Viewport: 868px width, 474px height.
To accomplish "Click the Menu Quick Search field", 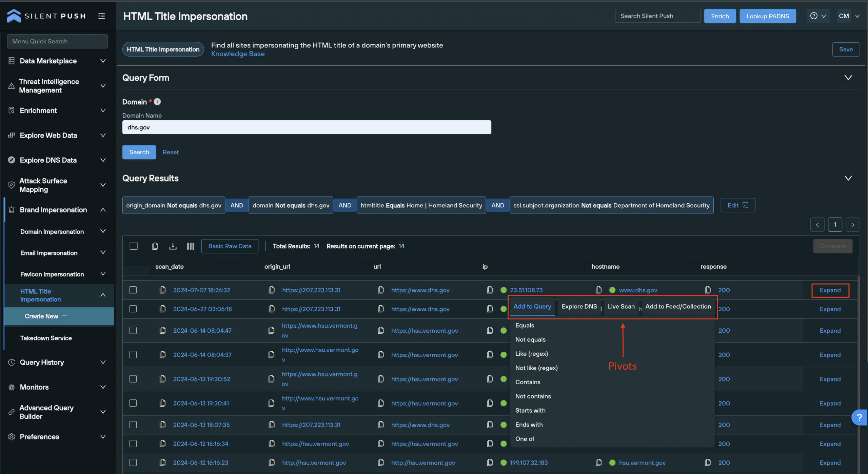I will (57, 41).
